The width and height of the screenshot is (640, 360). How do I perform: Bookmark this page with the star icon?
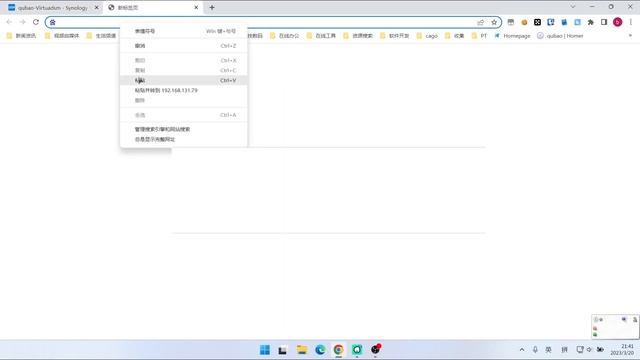tap(494, 22)
